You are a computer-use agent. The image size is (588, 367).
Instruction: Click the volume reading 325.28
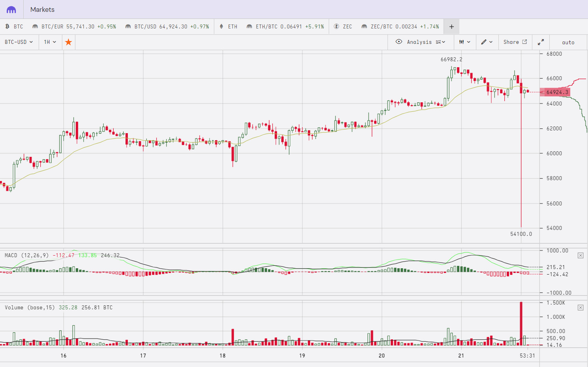click(68, 307)
